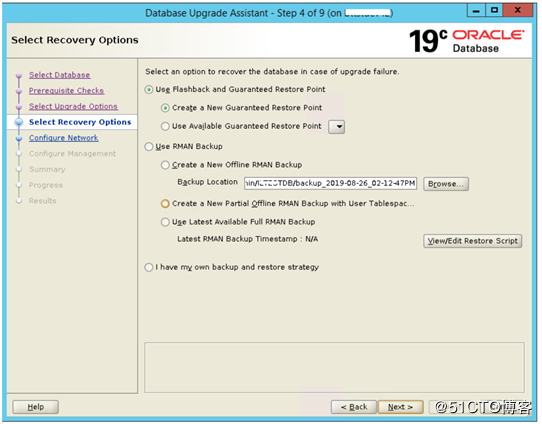Click the Prerequisite Checks step bullet
The width and height of the screenshot is (542, 424).
tap(19, 91)
